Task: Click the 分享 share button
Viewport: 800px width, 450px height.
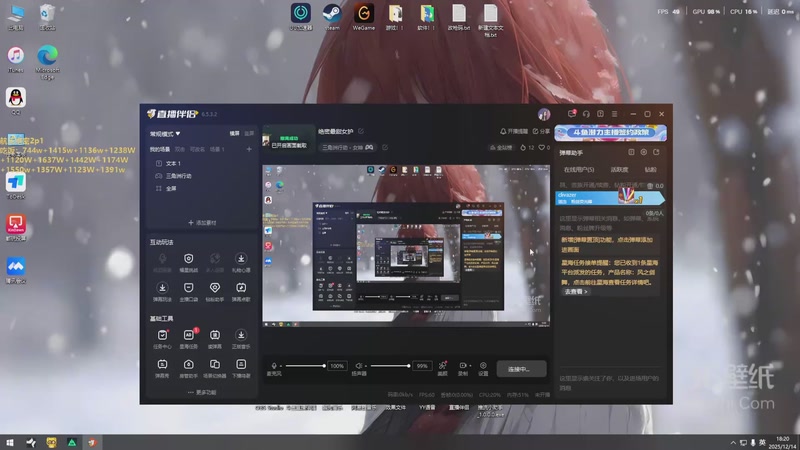Action: (541, 131)
